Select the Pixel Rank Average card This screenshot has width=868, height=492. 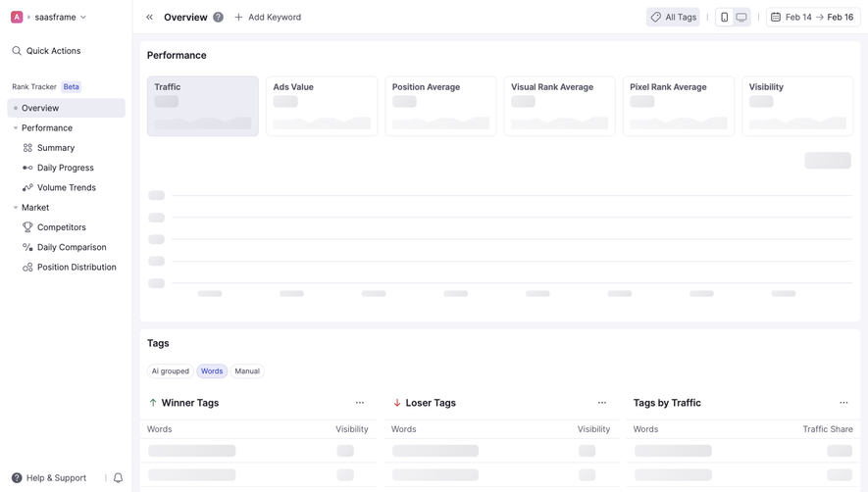tap(679, 106)
